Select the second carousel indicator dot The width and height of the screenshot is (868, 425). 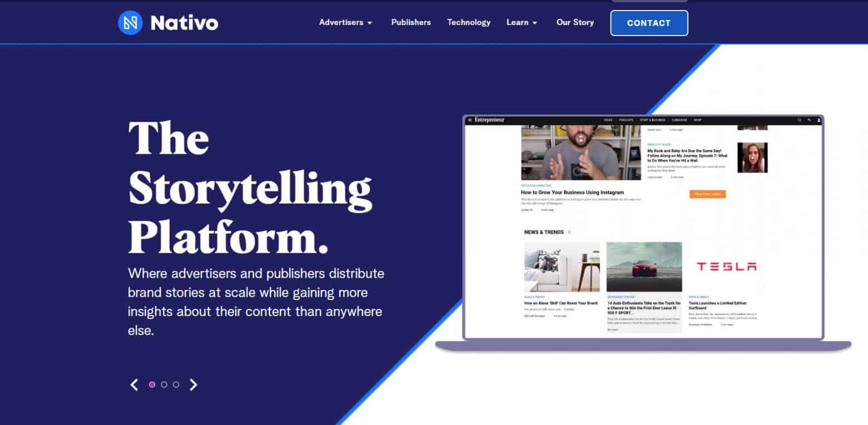[164, 384]
